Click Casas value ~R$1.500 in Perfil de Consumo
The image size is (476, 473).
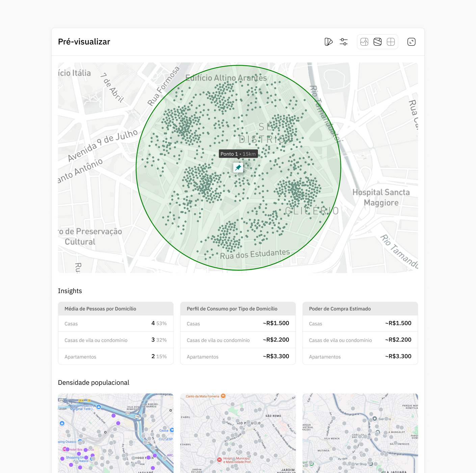coord(276,323)
